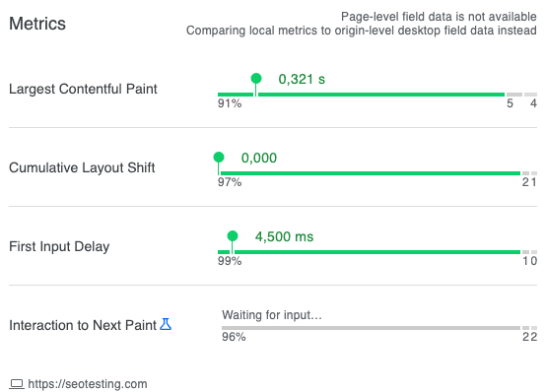Click the 0,000 CLS value
Image resolution: width=546 pixels, height=392 pixels.
pos(259,158)
